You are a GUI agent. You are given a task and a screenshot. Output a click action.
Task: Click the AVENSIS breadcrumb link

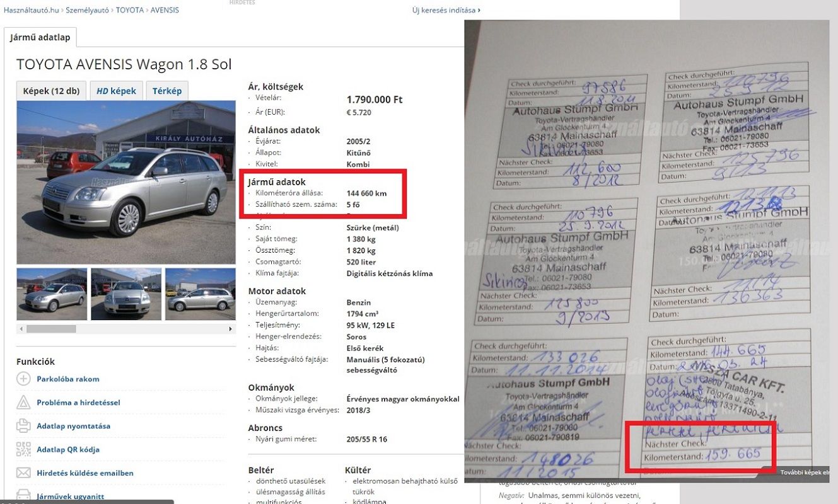(165, 10)
